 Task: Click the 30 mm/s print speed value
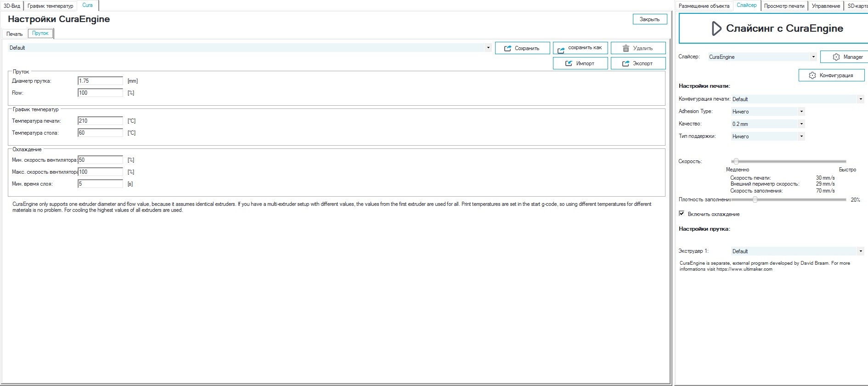click(825, 178)
